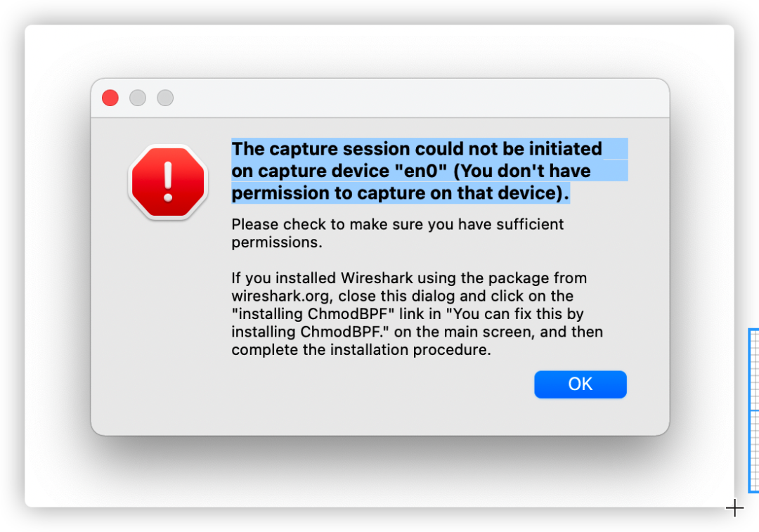Click the dialog's empty title bar
The width and height of the screenshot is (759, 532).
point(416,98)
